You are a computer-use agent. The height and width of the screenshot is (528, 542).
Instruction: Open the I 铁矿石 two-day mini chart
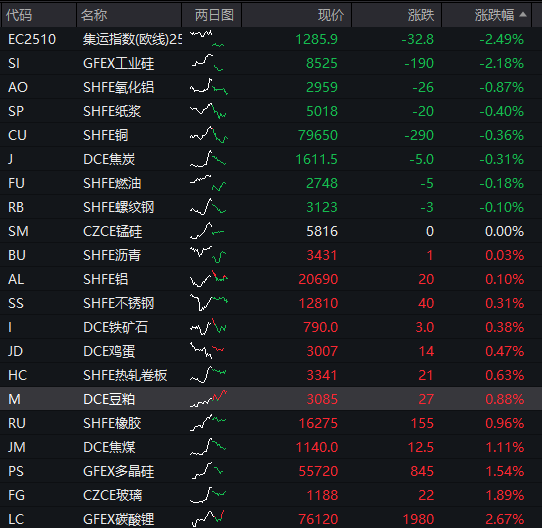click(x=208, y=327)
